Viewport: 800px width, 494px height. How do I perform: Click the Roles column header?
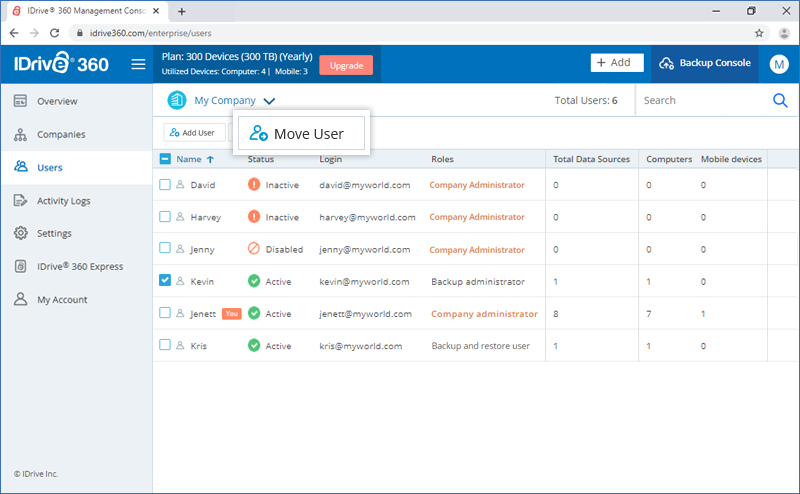click(x=442, y=159)
